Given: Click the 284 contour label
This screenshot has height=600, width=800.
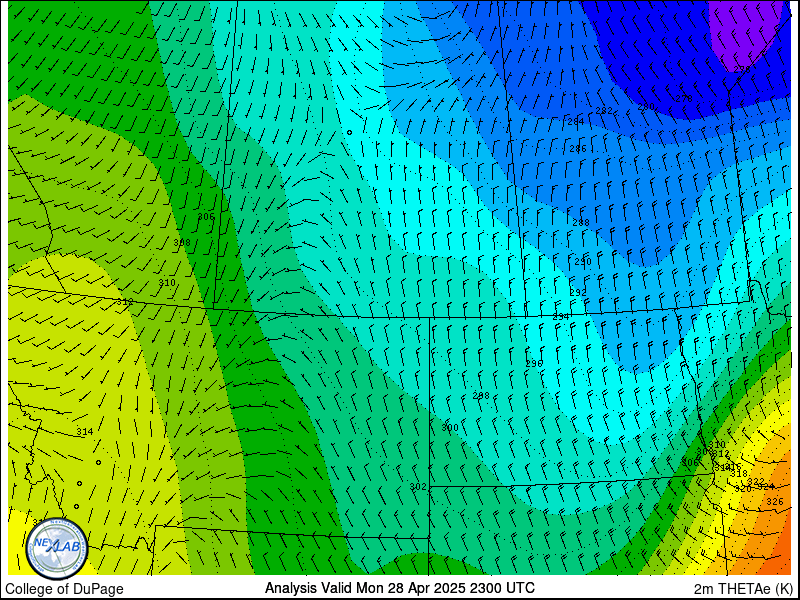Looking at the screenshot, I should [576, 121].
